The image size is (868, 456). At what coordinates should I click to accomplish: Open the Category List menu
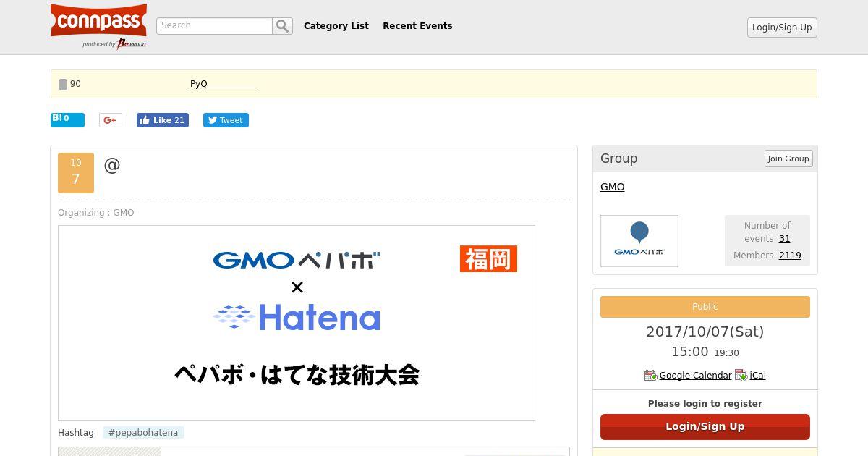pos(336,26)
